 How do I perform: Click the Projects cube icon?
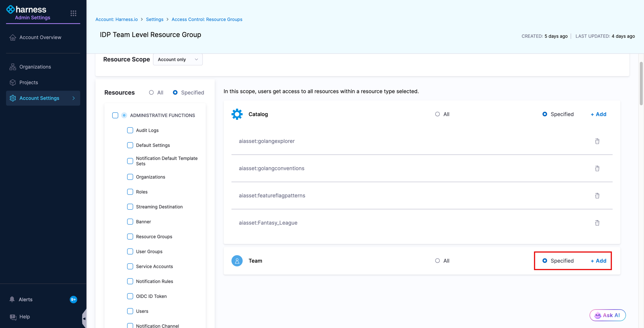(13, 82)
